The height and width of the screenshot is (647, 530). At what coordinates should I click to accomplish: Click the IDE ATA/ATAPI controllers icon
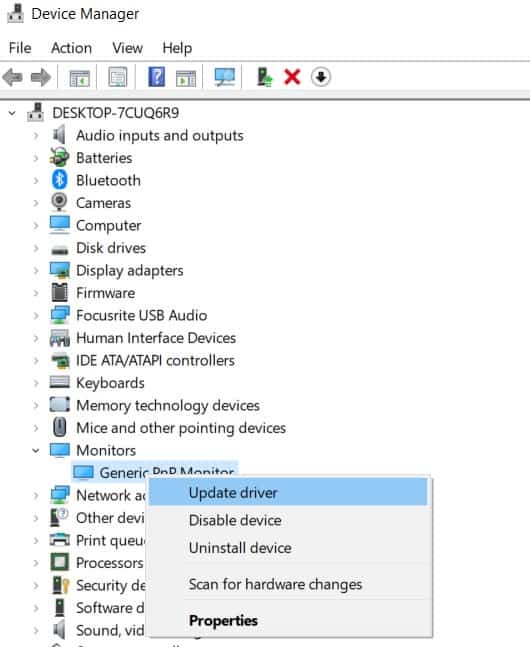coord(60,361)
